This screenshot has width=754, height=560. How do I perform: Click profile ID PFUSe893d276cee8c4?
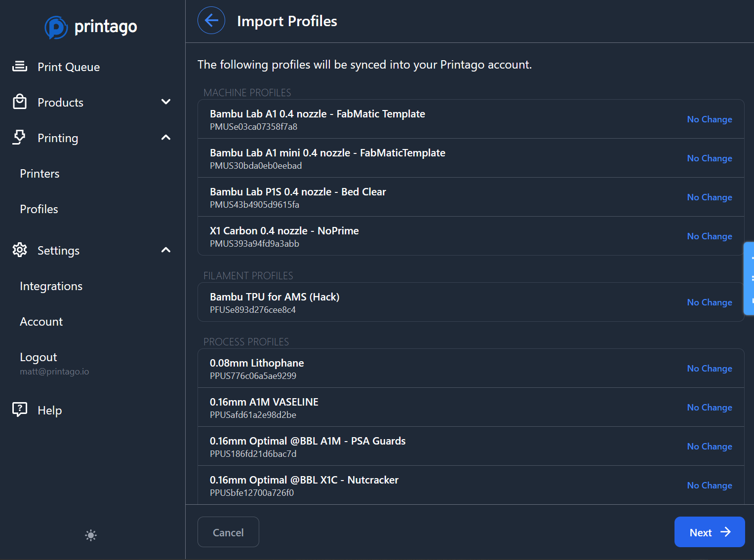253,310
